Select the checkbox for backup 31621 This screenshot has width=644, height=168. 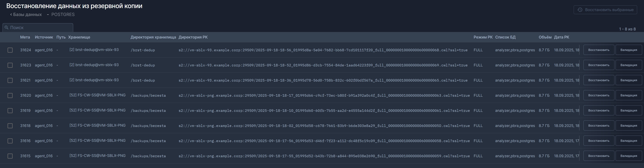(10, 80)
